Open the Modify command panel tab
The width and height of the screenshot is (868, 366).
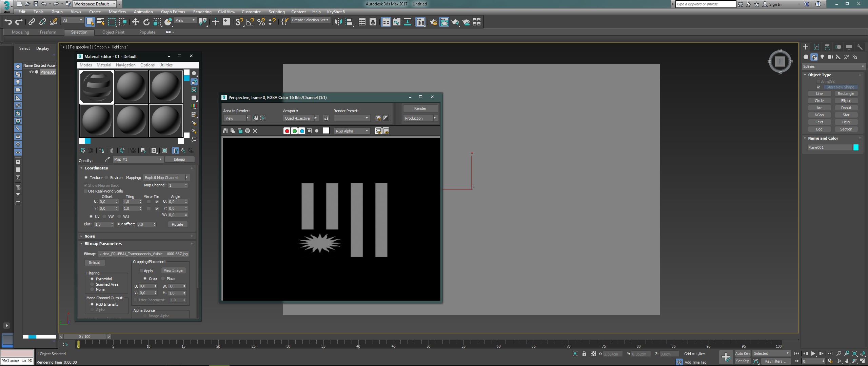[x=816, y=47]
